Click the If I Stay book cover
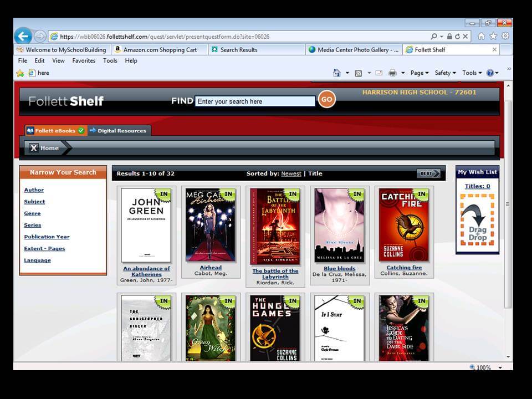 click(x=340, y=328)
